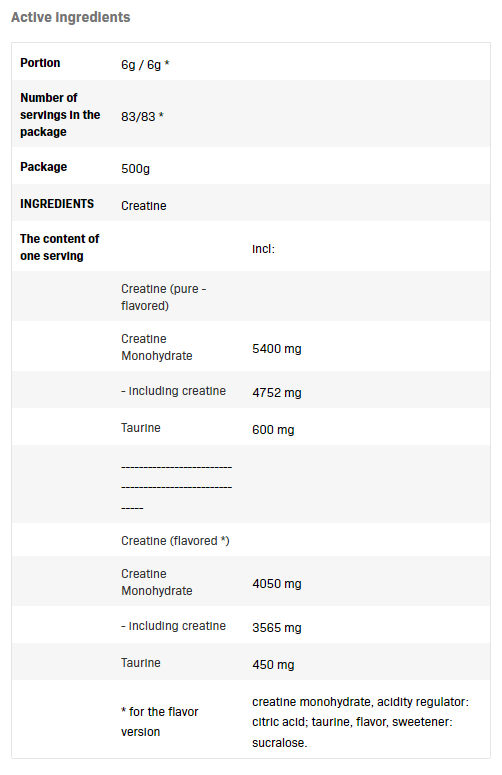Click the Active Ingredients heading
This screenshot has height=775, width=502.
[71, 17]
